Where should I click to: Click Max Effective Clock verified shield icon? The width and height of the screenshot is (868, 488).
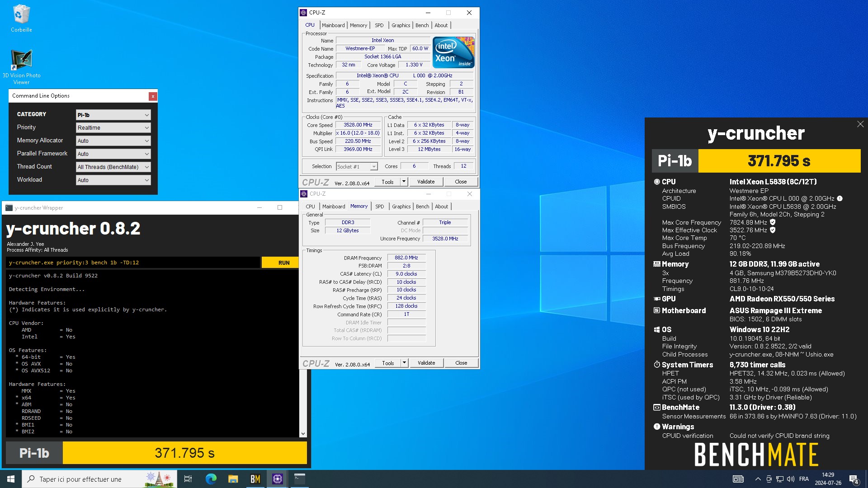coord(773,230)
